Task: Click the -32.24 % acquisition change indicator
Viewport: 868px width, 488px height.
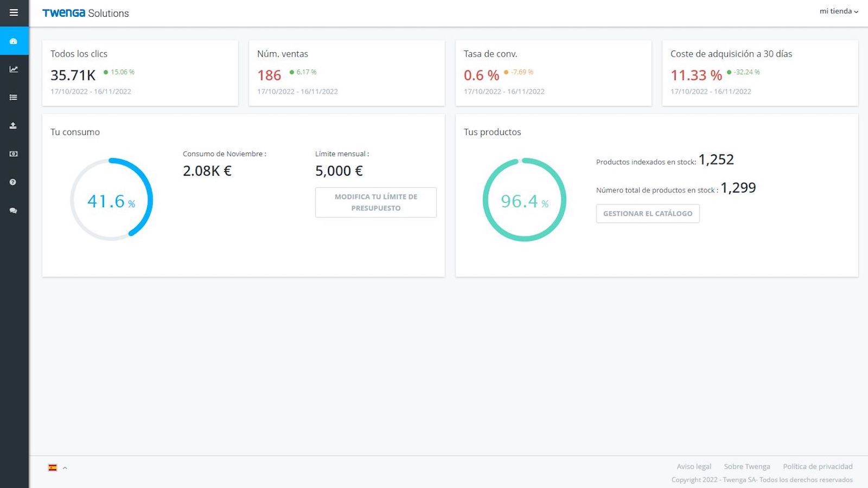Action: coord(743,72)
